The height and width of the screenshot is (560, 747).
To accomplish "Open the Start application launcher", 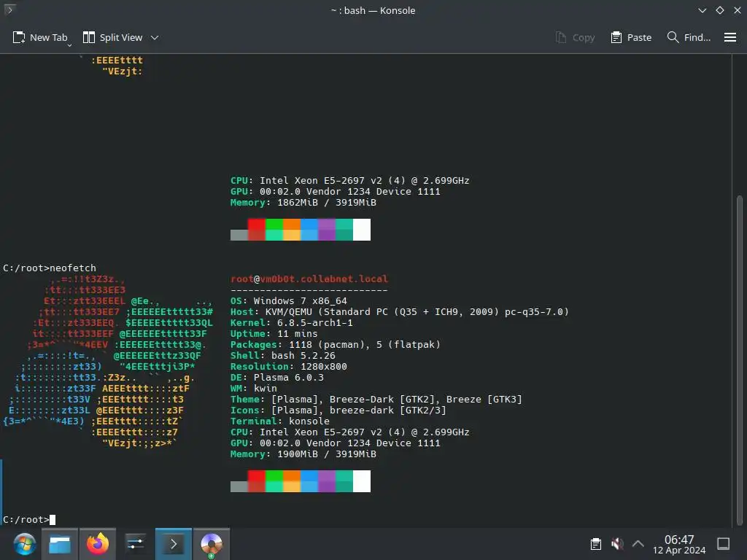I will pos(24,544).
